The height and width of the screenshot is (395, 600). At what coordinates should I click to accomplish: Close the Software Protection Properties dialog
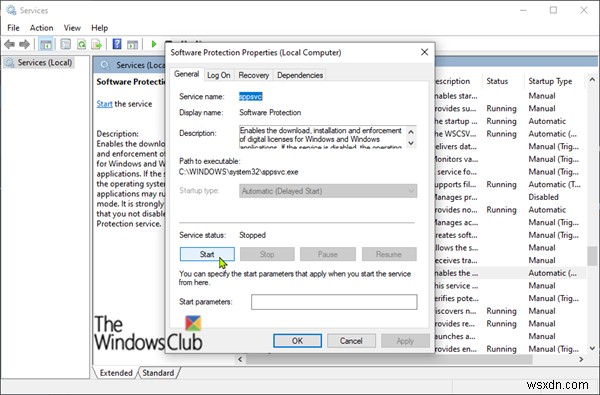[424, 52]
